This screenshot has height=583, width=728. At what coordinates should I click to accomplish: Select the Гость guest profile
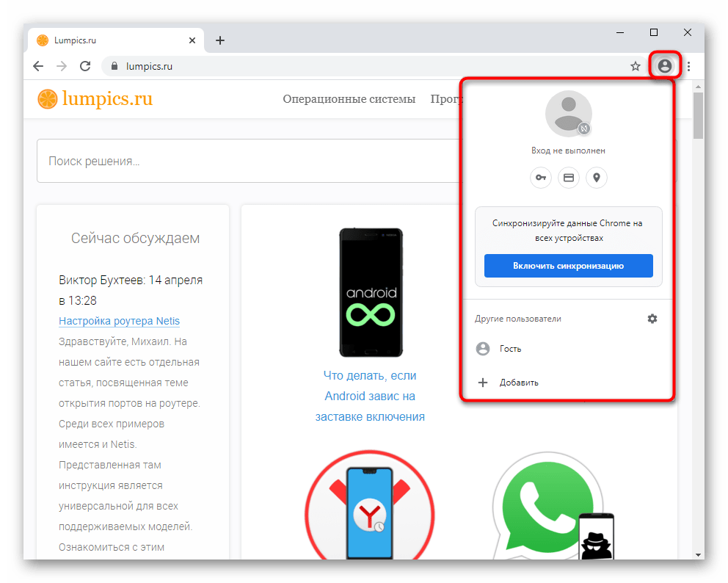(510, 349)
